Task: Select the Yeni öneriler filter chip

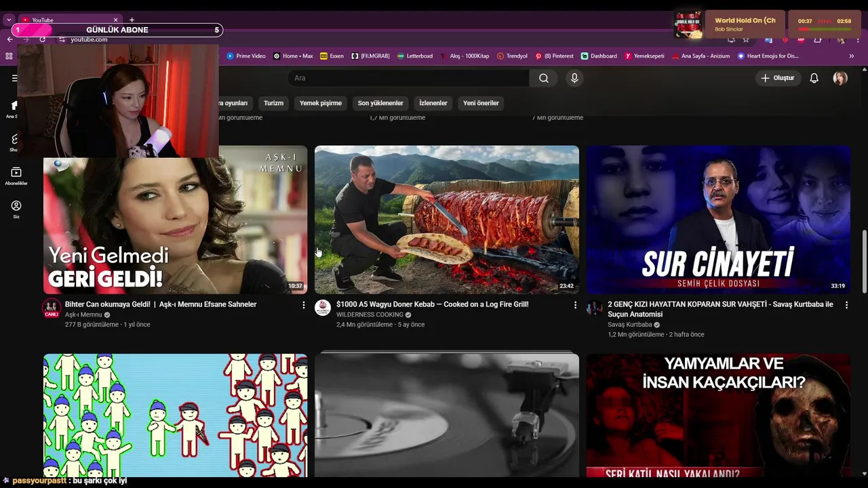Action: [x=481, y=103]
